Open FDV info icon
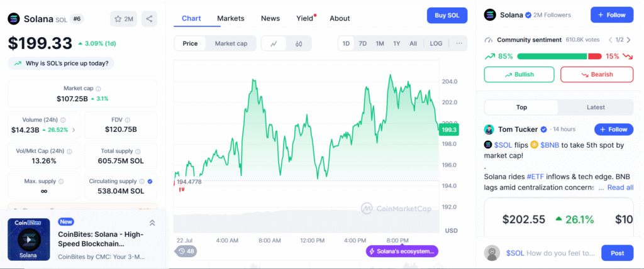This screenshot has width=644, height=269. pyautogui.click(x=127, y=120)
